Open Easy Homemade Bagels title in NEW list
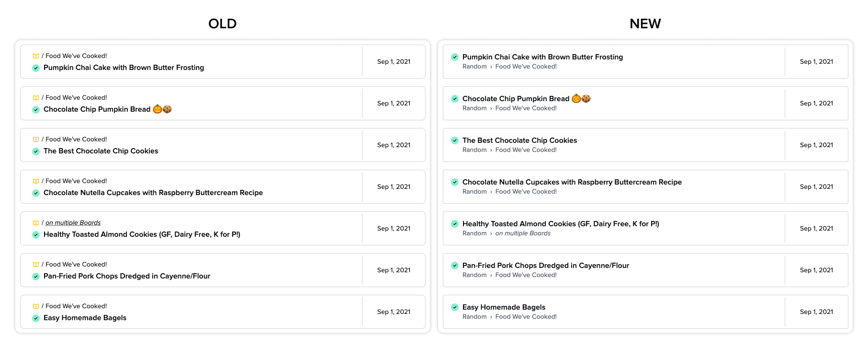This screenshot has height=348, width=868. point(504,307)
